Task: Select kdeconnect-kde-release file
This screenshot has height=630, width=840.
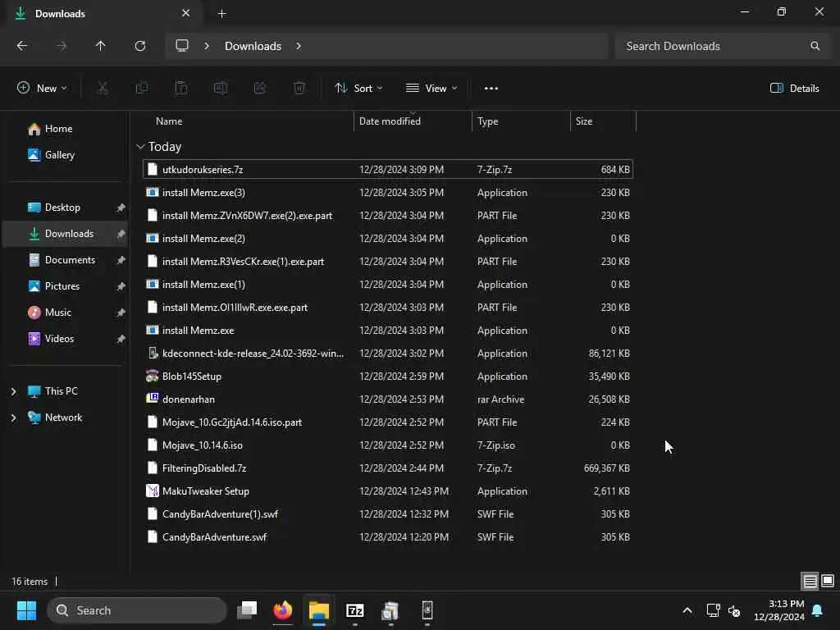Action: pos(388,353)
